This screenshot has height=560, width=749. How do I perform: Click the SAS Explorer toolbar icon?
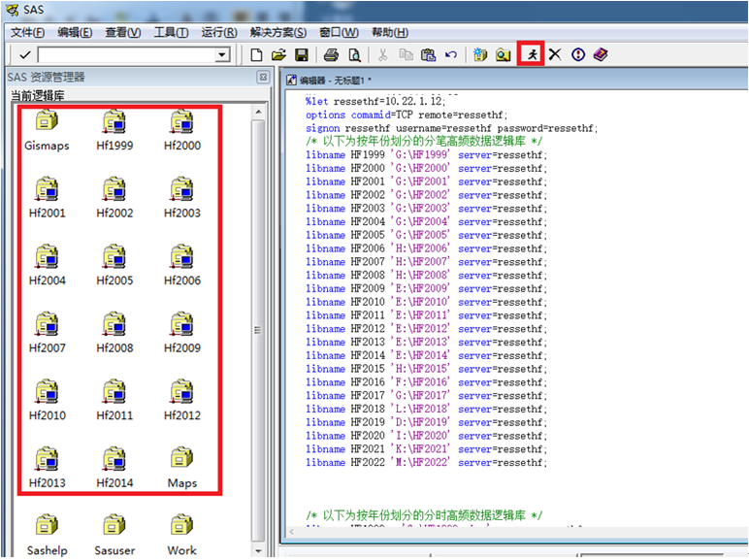(503, 54)
